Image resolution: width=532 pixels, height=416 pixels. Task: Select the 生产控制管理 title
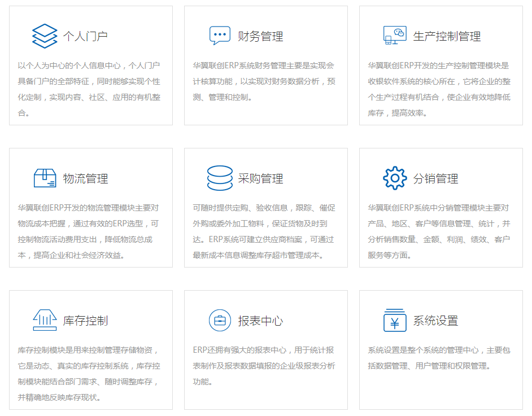pos(447,37)
